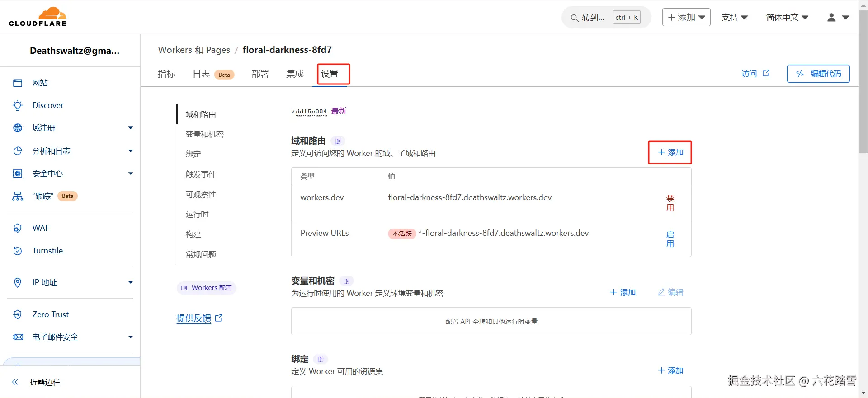
Task: Expand the 域注册 sidebar menu arrow
Action: [x=131, y=128]
